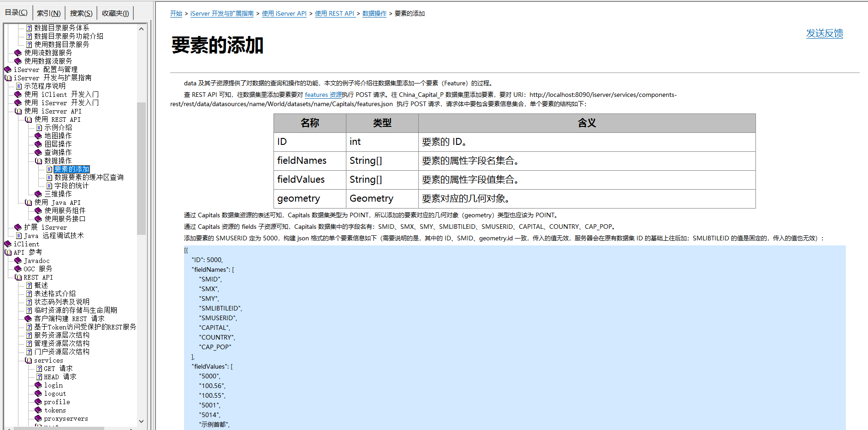Open the 使用 REST API breadcrumb link
Viewport: 868px width, 430px height.
click(335, 14)
